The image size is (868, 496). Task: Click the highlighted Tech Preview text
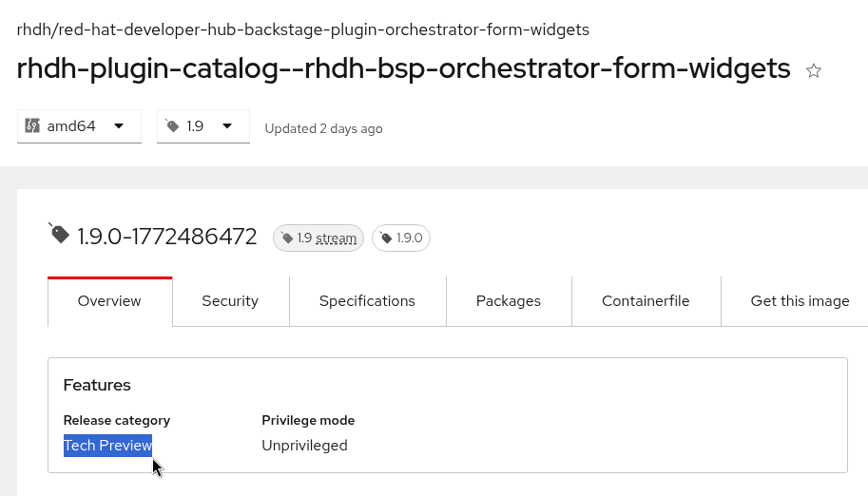[x=107, y=446]
